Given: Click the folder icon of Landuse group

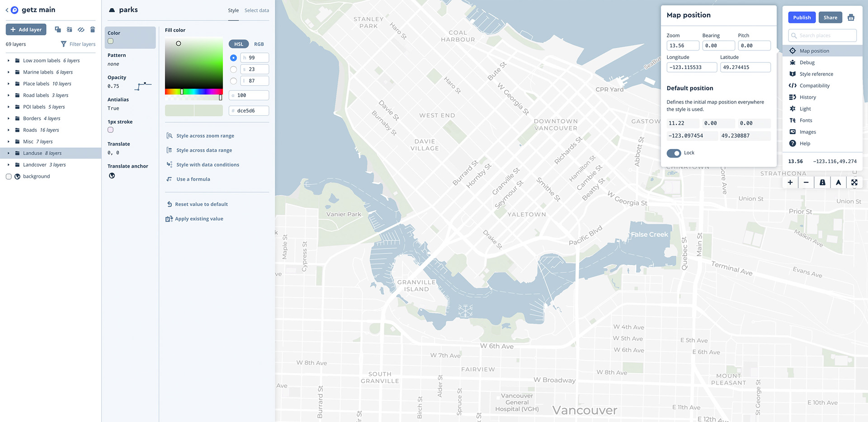Looking at the screenshot, I should 17,153.
